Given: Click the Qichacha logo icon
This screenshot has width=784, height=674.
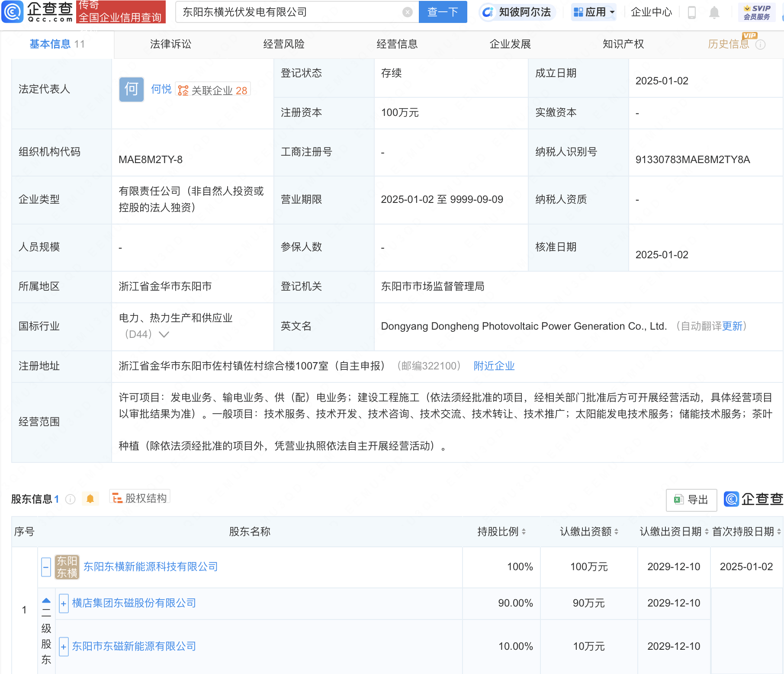Looking at the screenshot, I should click(x=13, y=12).
